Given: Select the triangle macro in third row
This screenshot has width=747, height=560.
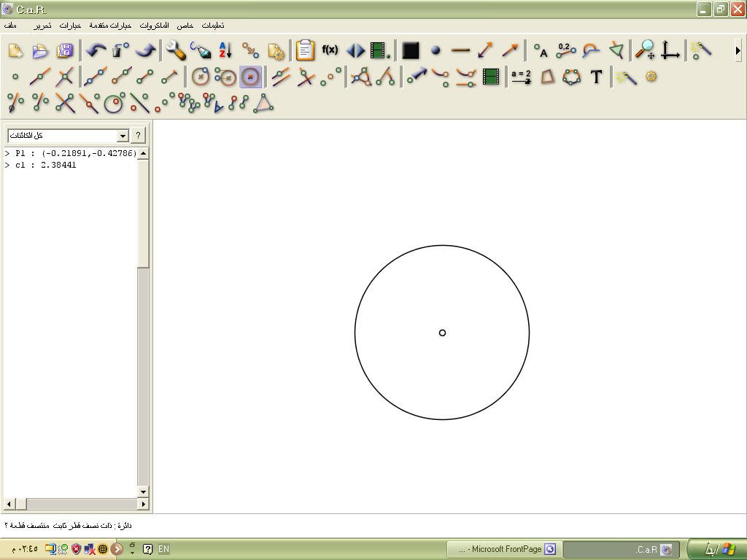Looking at the screenshot, I should click(x=263, y=103).
